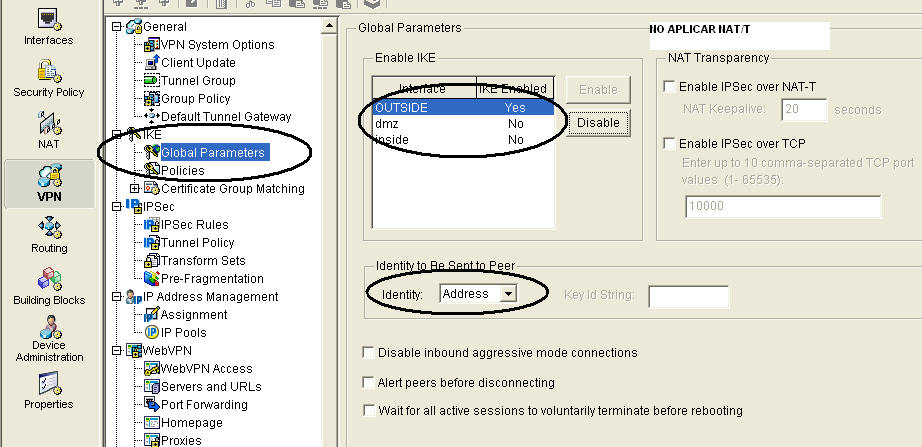
Task: Open Transform Sets tree item
Action: coord(203,260)
